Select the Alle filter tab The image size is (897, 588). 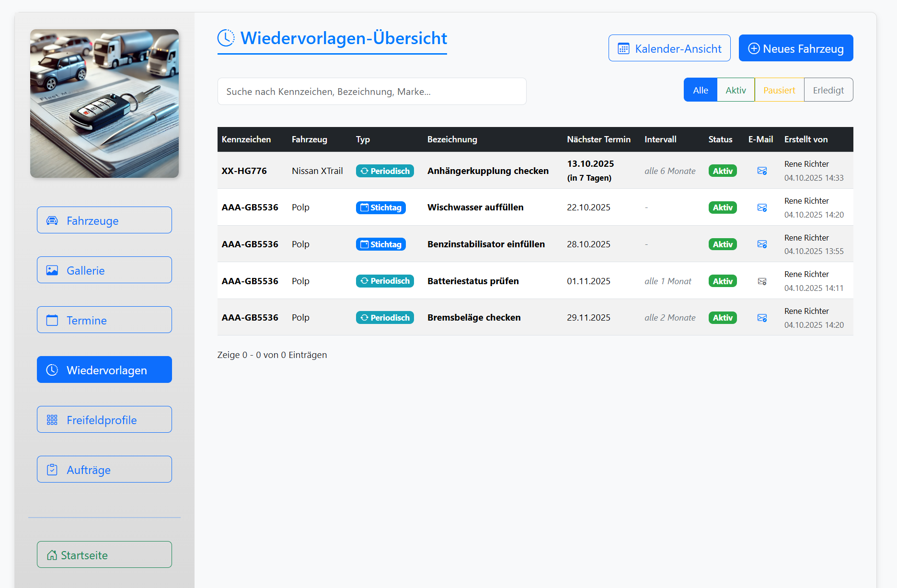coord(700,90)
